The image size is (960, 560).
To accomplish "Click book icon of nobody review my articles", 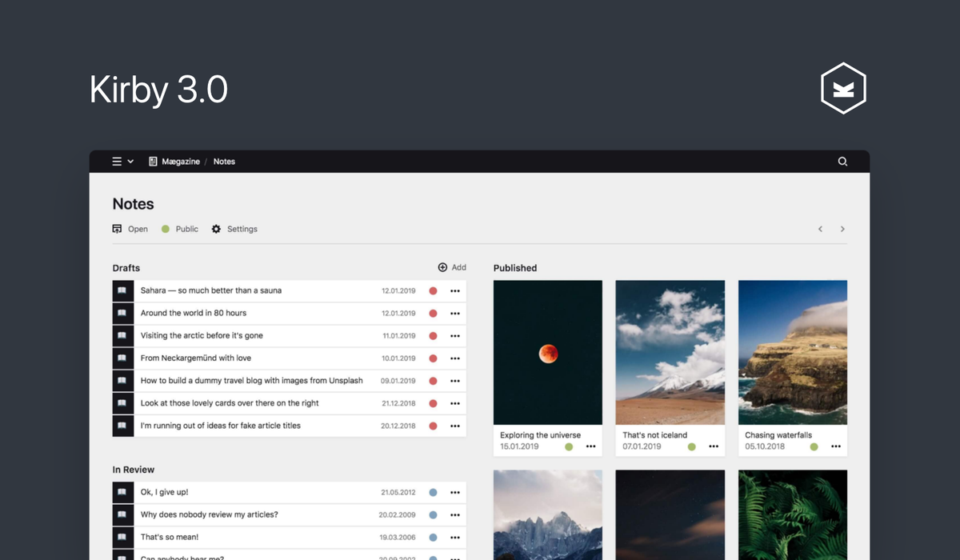I will (122, 514).
